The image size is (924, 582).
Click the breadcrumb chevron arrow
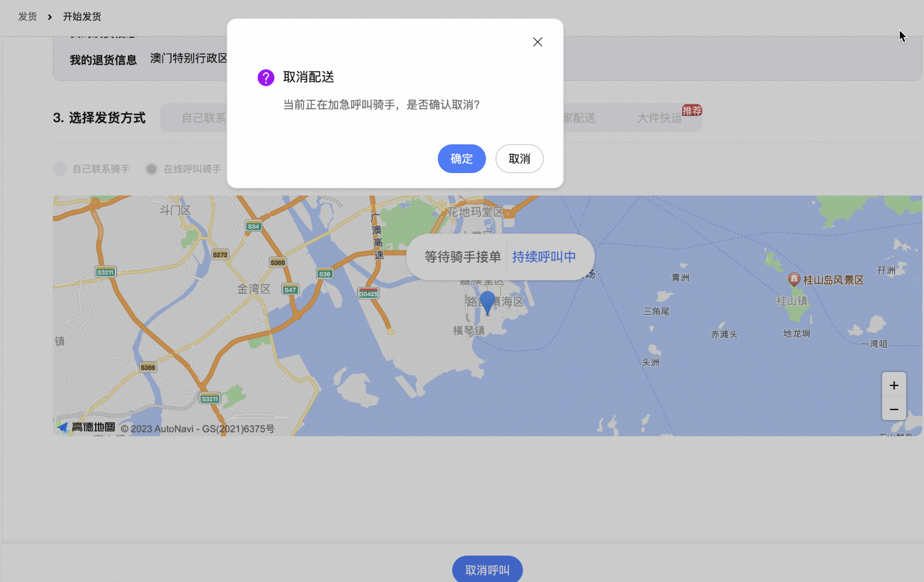click(50, 17)
